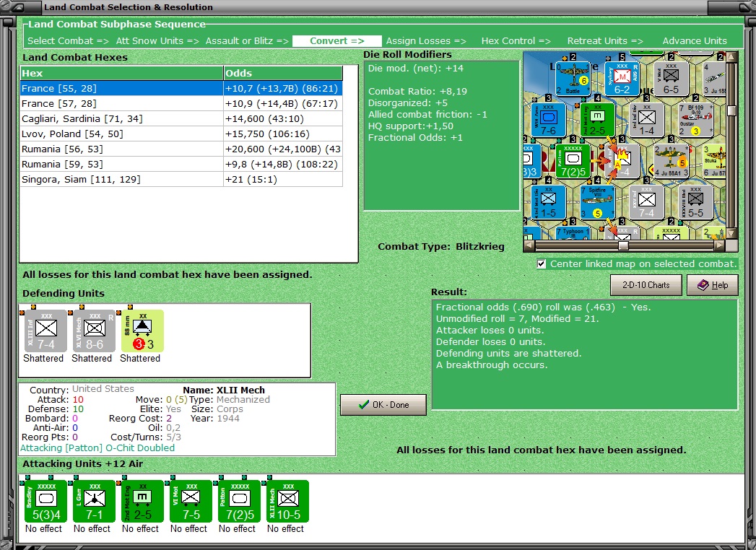The height and width of the screenshot is (550, 756).
Task: Click the Hex column header
Action: click(122, 74)
